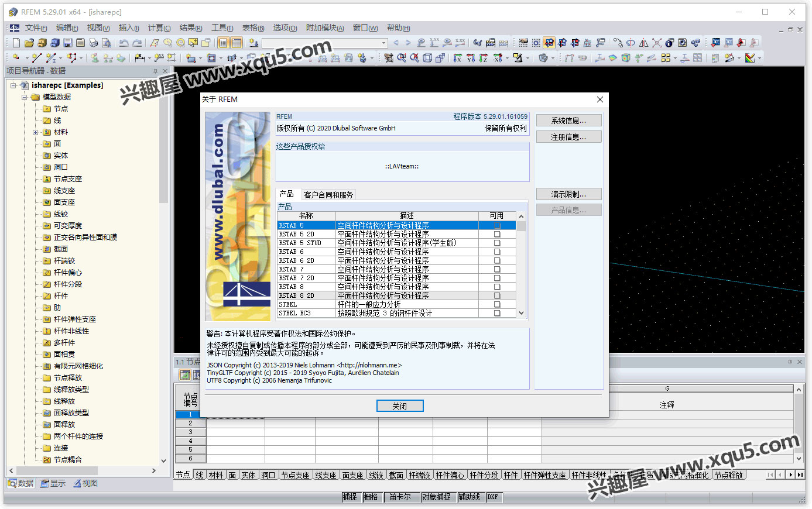Select the 节点支座 table tab
The width and height of the screenshot is (812, 509).
[x=294, y=475]
